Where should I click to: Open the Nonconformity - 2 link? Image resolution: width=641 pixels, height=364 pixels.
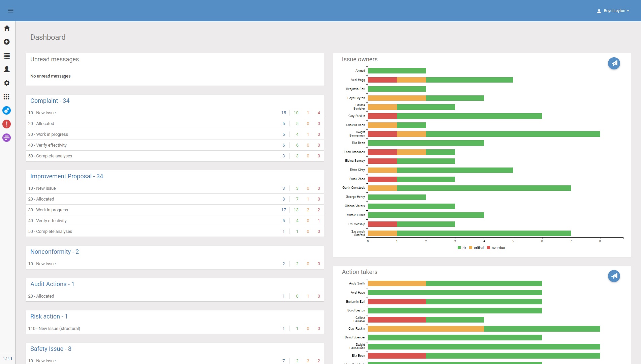click(x=55, y=252)
